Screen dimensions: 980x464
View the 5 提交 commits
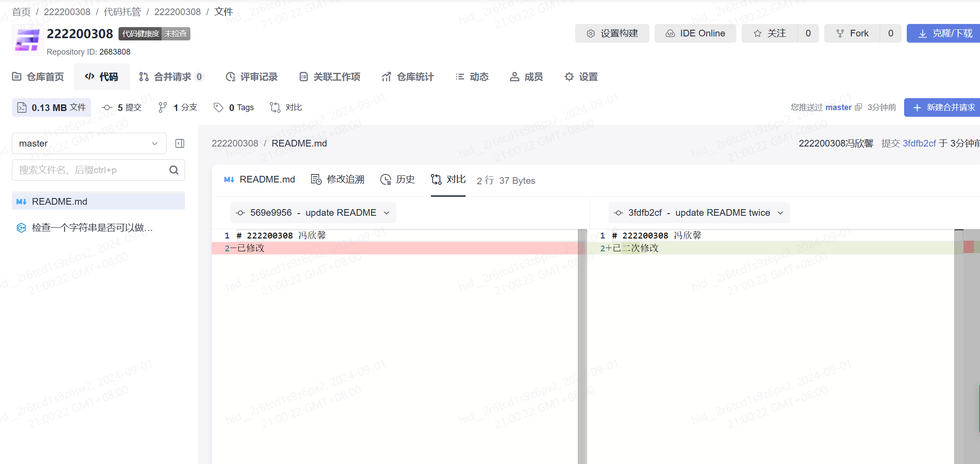[122, 107]
